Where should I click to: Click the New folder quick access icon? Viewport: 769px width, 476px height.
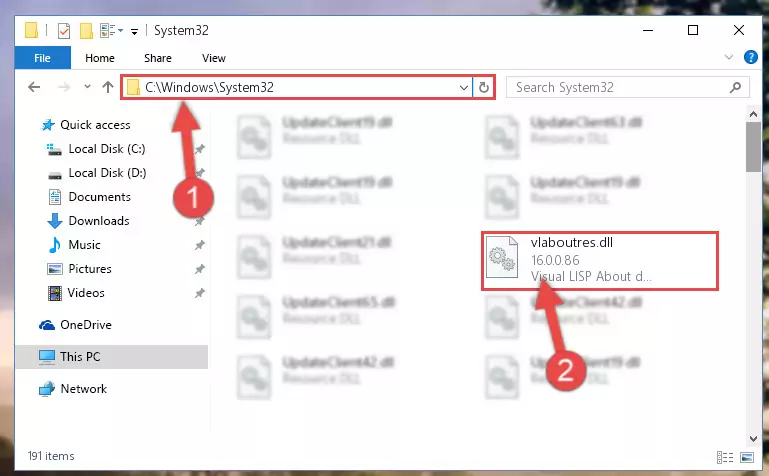tap(86, 31)
